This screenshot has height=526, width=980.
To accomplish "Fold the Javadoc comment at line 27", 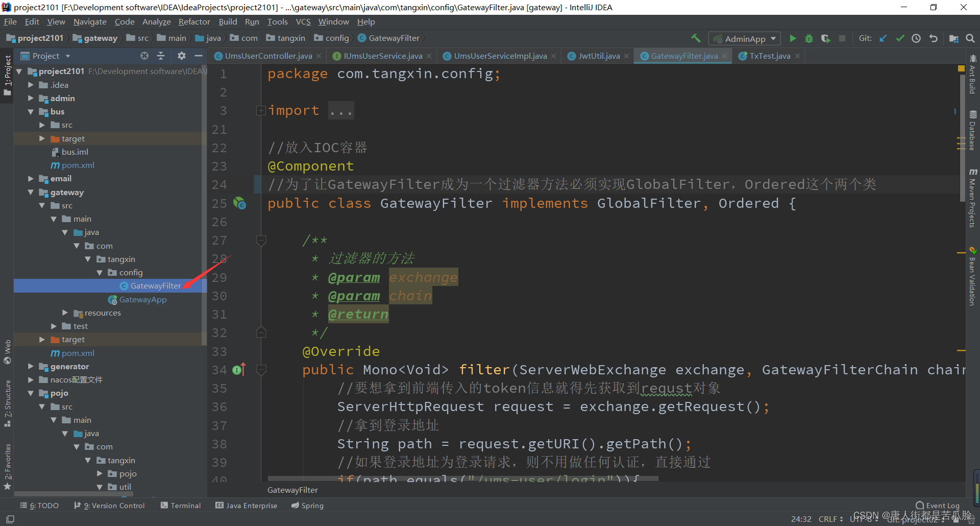I will point(261,240).
